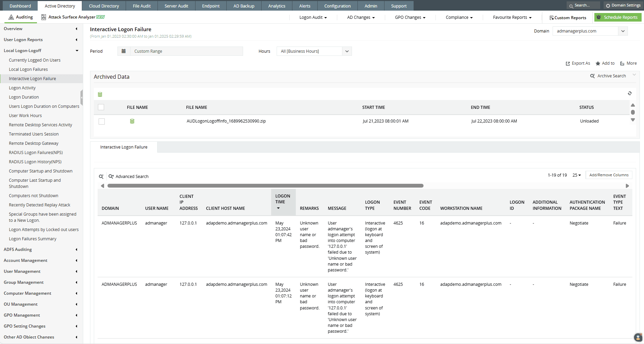
Task: Open the Domain dropdown for admanagerplus.com
Action: [623, 31]
